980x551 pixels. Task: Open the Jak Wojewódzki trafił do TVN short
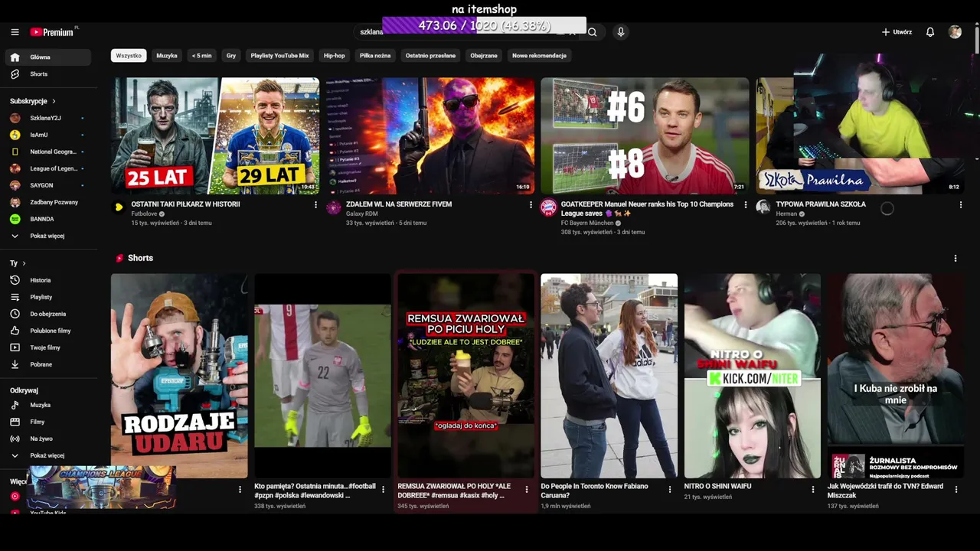896,376
